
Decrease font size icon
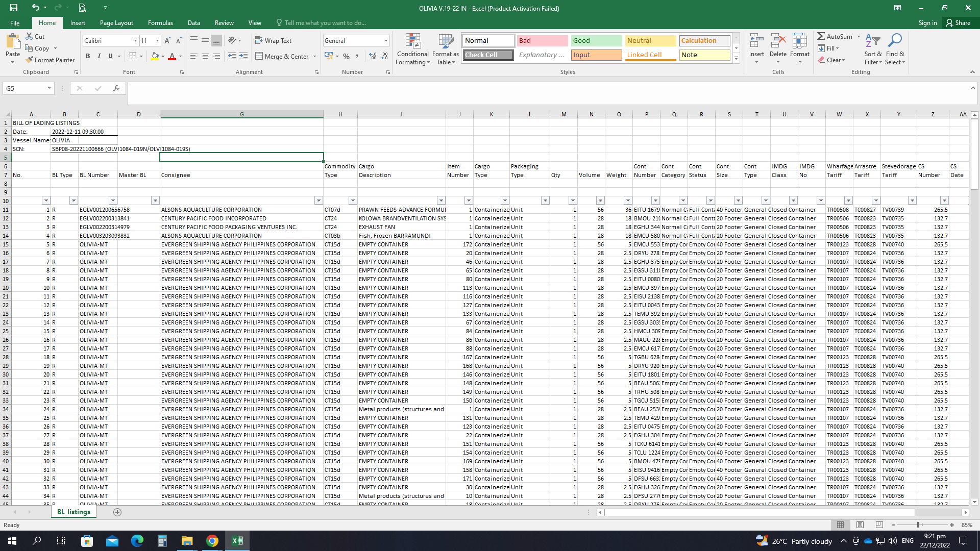pyautogui.click(x=179, y=40)
